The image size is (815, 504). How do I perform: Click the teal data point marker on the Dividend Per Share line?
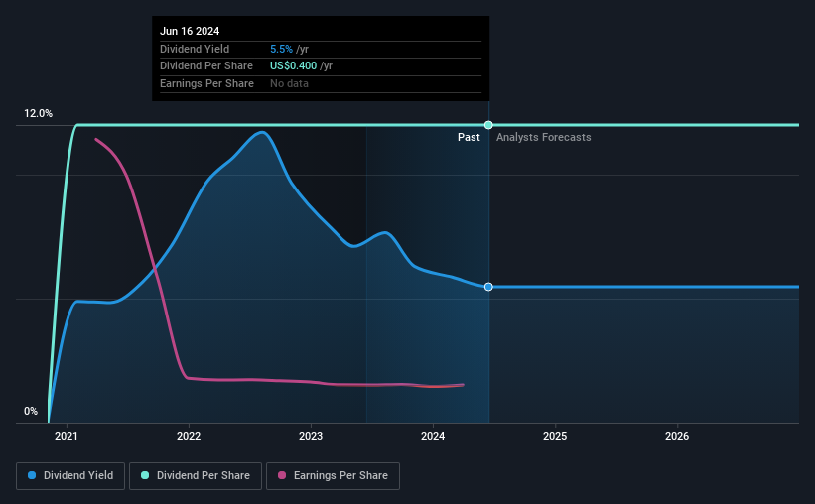point(488,125)
